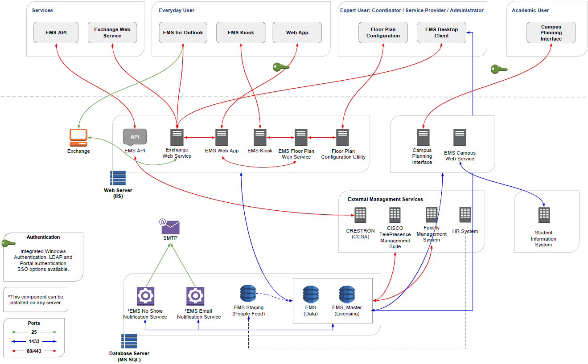This screenshot has height=364, width=588.
Task: Select the gray API speech bubble icon
Action: point(135,137)
